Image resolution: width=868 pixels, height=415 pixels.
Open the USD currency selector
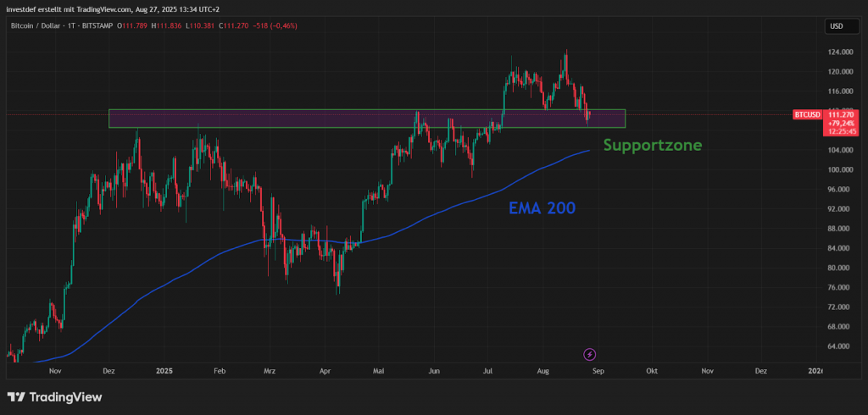[x=836, y=26]
